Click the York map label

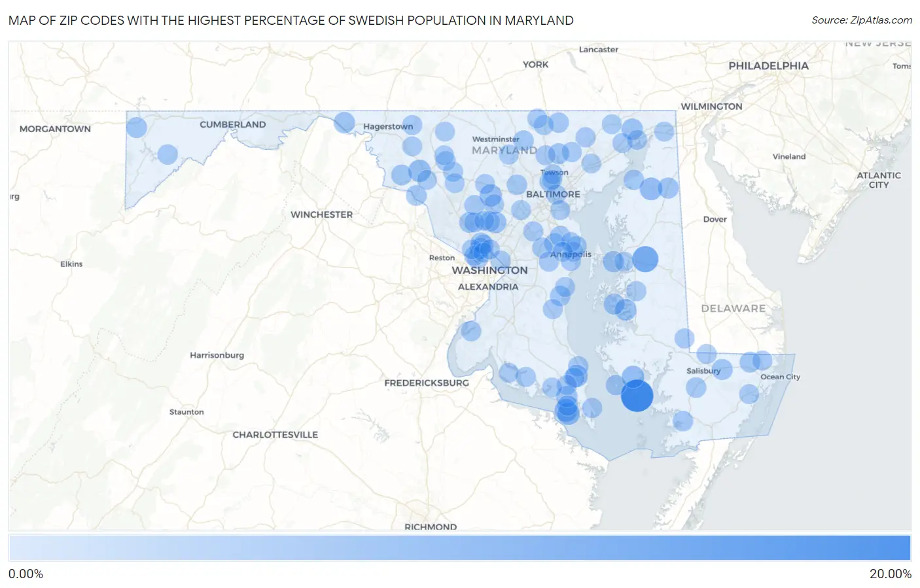coord(535,64)
